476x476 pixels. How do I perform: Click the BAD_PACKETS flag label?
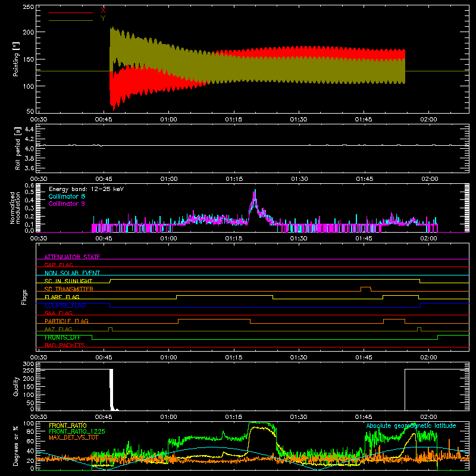tap(65, 345)
